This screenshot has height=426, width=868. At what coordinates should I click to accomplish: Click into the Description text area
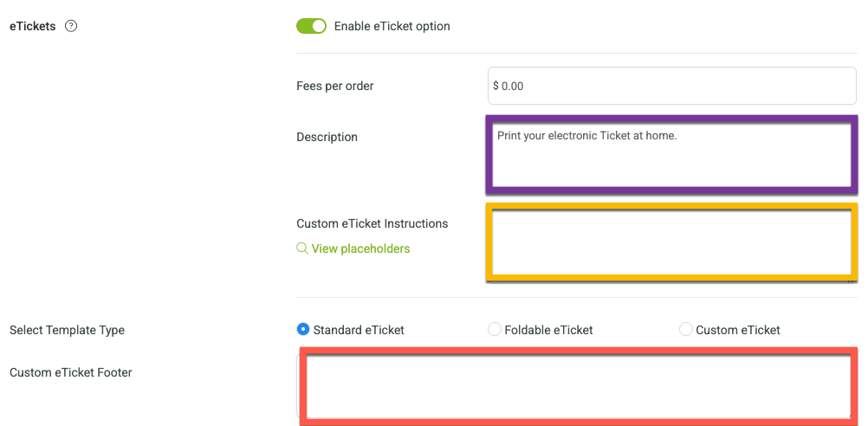point(671,155)
